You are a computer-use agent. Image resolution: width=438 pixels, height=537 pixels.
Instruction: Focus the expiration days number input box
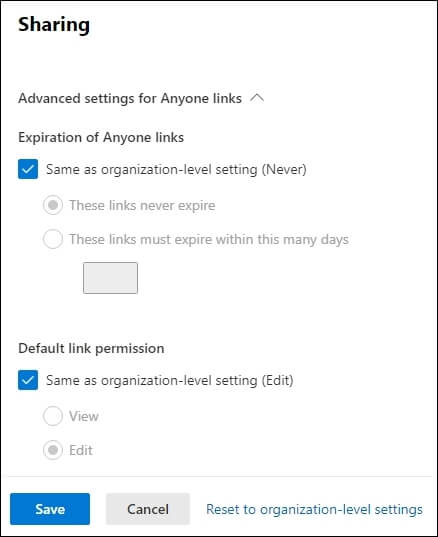(110, 278)
